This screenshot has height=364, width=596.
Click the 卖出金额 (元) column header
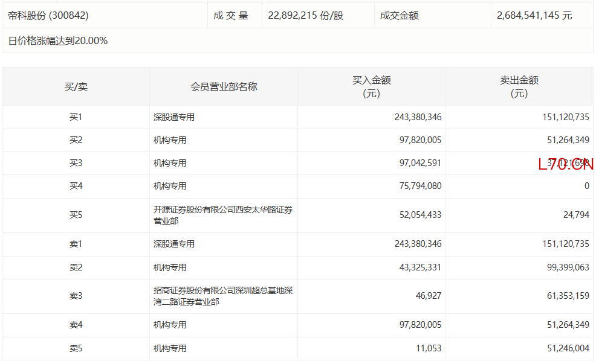519,87
